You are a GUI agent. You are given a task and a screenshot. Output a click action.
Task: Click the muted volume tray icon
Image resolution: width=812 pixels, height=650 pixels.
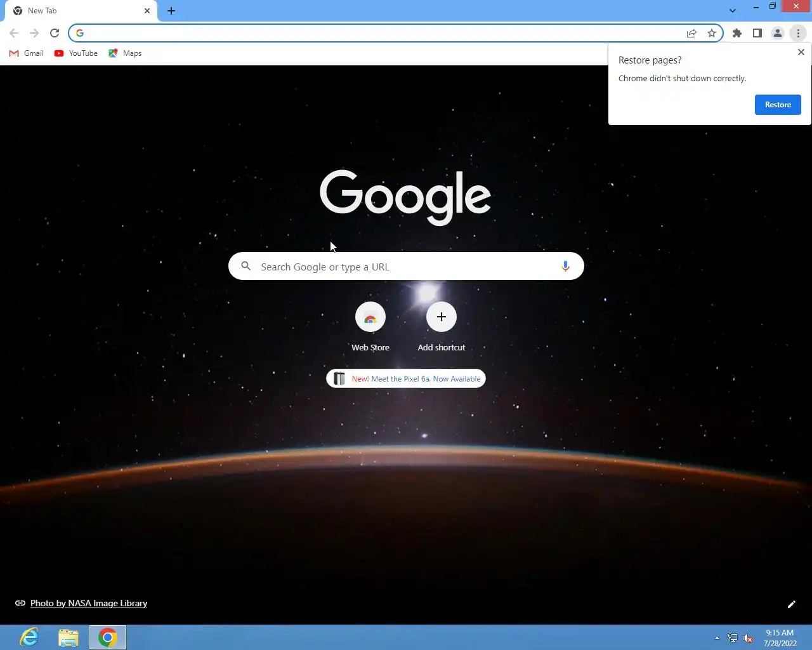click(748, 638)
